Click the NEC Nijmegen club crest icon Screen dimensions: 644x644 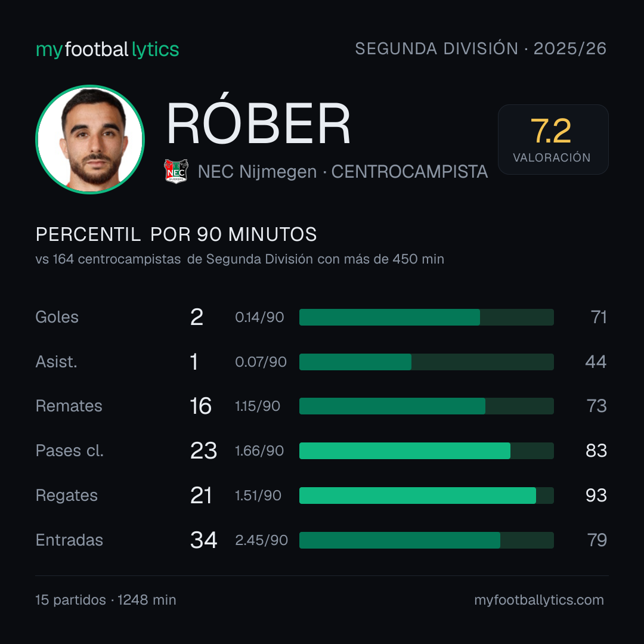coord(176,171)
